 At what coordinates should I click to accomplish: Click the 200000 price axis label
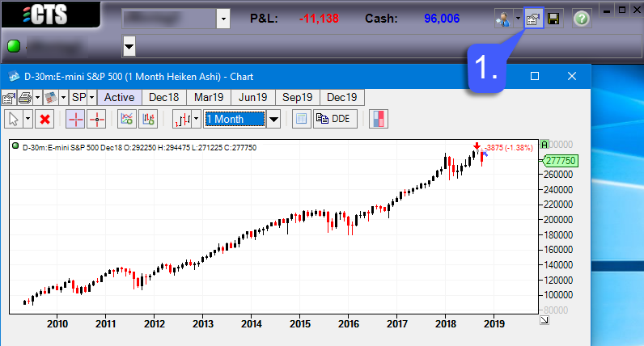[x=557, y=220]
